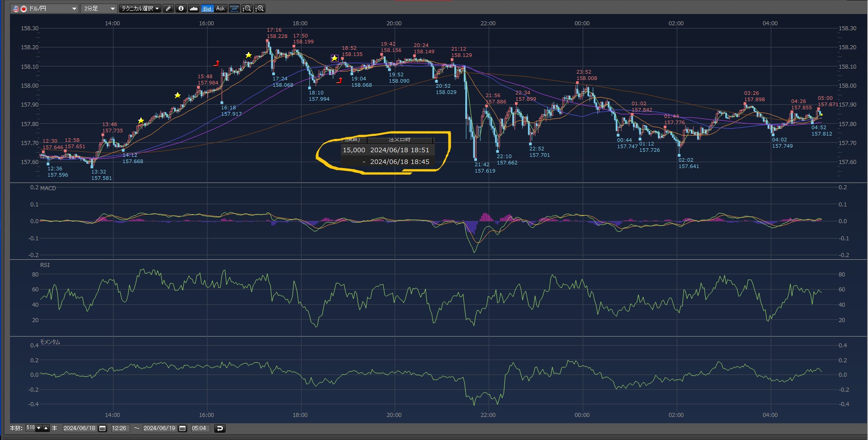The height and width of the screenshot is (440, 868).
Task: Click the chart information icon
Action: coord(181,9)
